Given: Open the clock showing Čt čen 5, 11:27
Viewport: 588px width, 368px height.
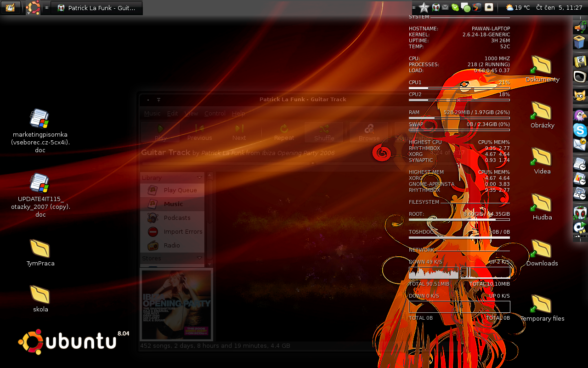Looking at the screenshot, I should 559,7.
